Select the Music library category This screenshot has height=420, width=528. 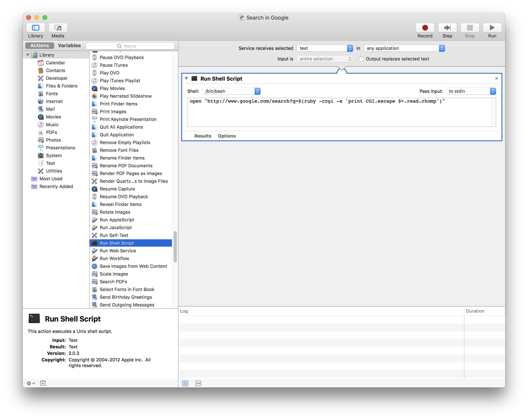pos(52,125)
